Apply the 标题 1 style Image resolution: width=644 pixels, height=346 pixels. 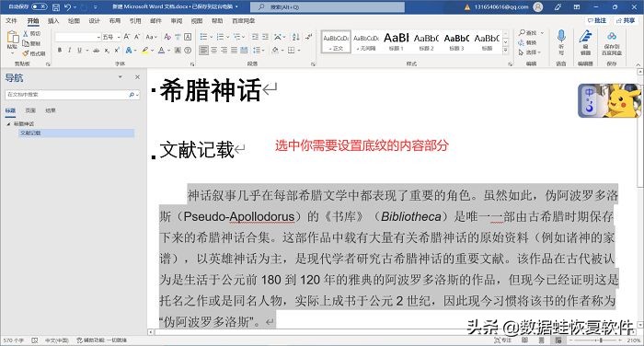coord(397,41)
